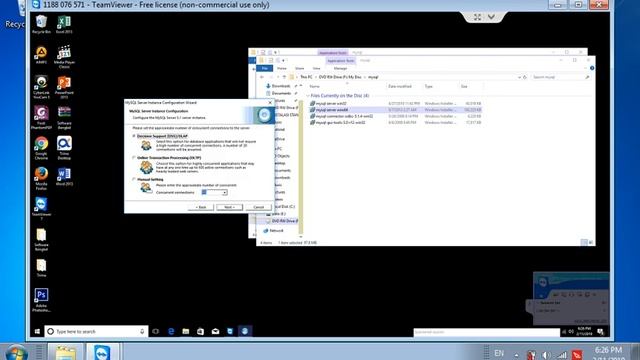Refresh the Explorer folder view
This screenshot has height=360, width=640.
525,77
